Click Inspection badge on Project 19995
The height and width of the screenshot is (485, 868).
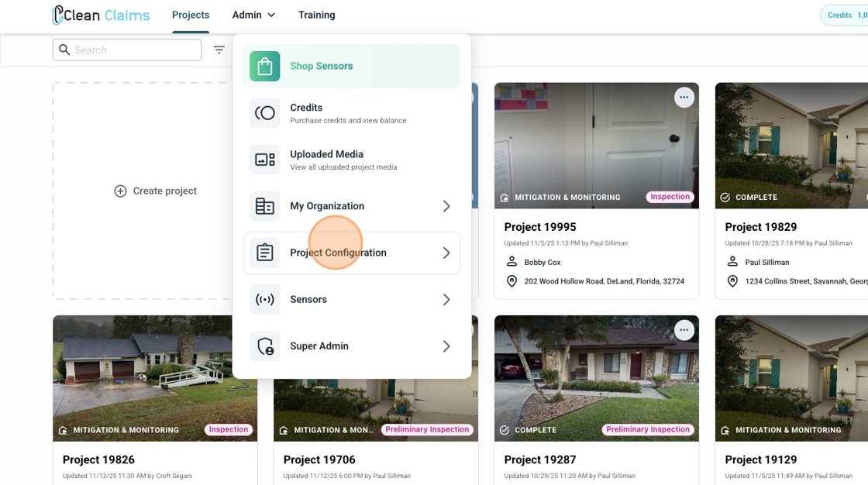(670, 197)
